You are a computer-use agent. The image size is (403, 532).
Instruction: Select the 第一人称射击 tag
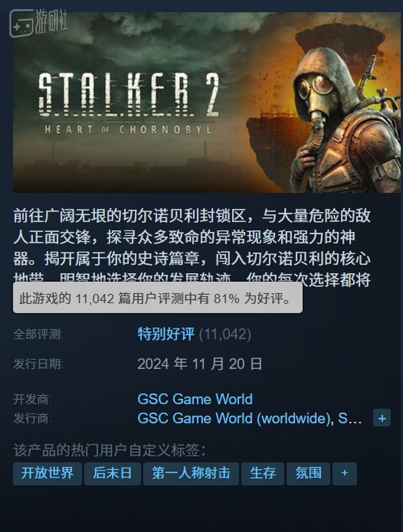pos(191,473)
